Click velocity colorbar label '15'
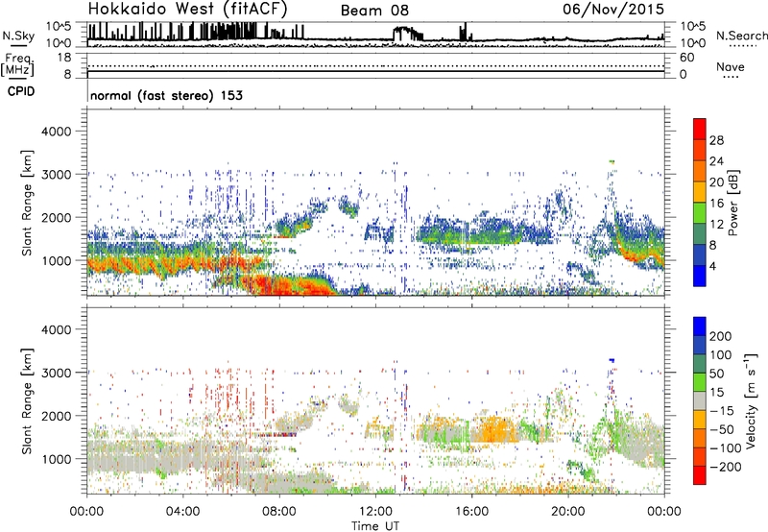Viewport: 768px width, 532px height. coord(716,393)
